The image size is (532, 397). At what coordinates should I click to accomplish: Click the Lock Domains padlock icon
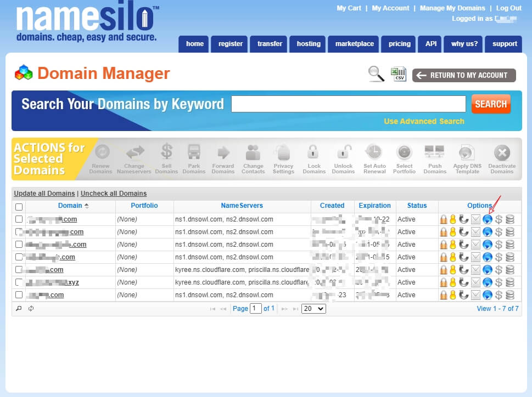point(313,152)
